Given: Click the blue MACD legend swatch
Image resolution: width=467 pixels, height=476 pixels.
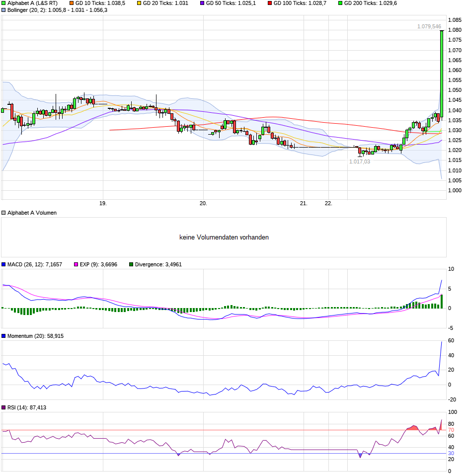Looking at the screenshot, I should (x=3, y=265).
